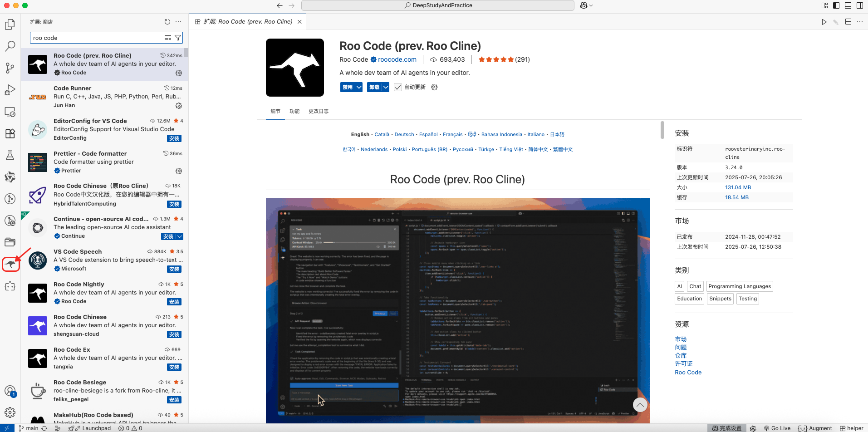Open gear settings for Code Runner item
This screenshot has height=432, width=868.
(x=179, y=106)
